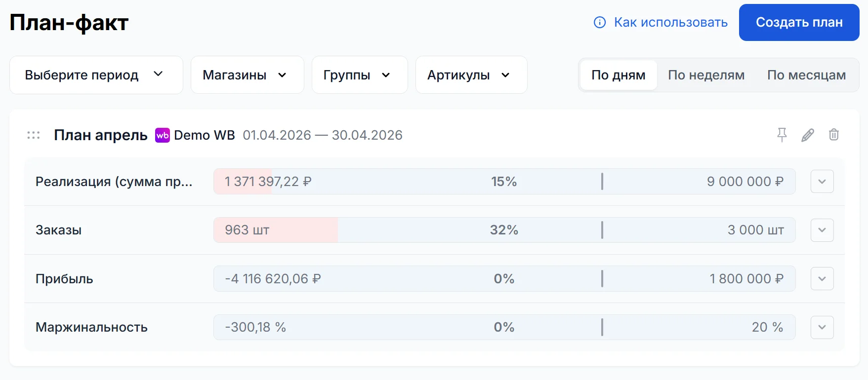This screenshot has height=380, width=868.
Task: Switch to the По дням view
Action: click(619, 75)
